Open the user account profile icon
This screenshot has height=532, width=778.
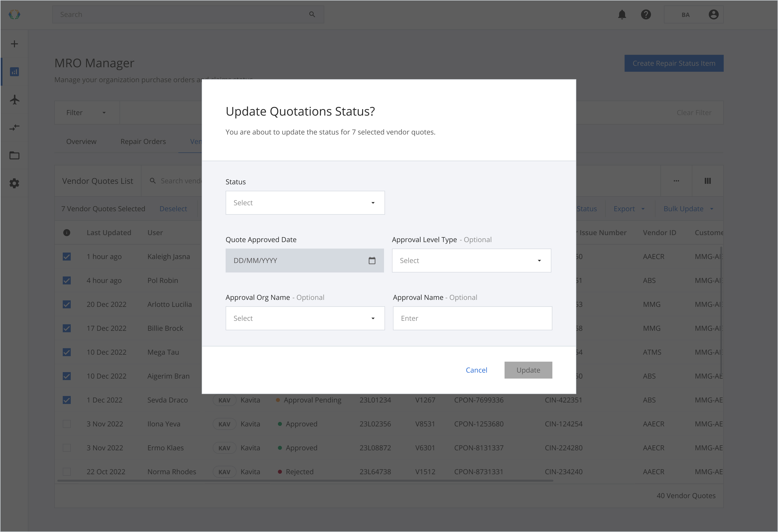click(x=713, y=14)
